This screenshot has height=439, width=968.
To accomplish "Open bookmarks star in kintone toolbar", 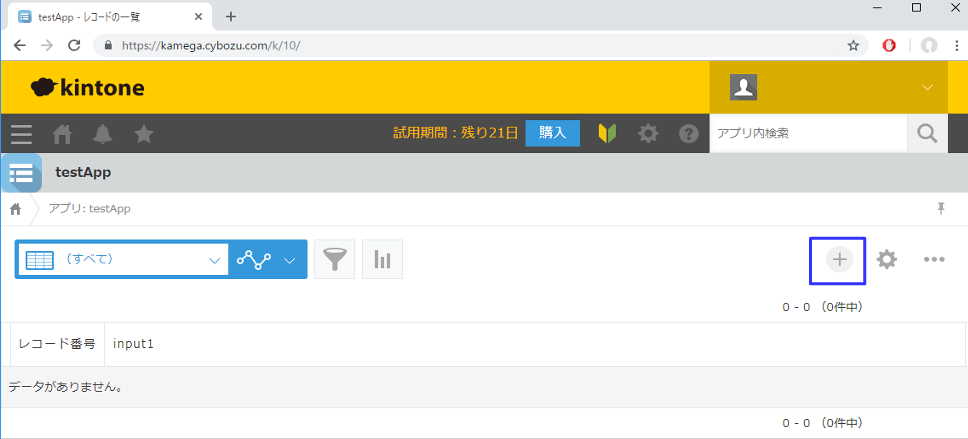I will pos(144,133).
